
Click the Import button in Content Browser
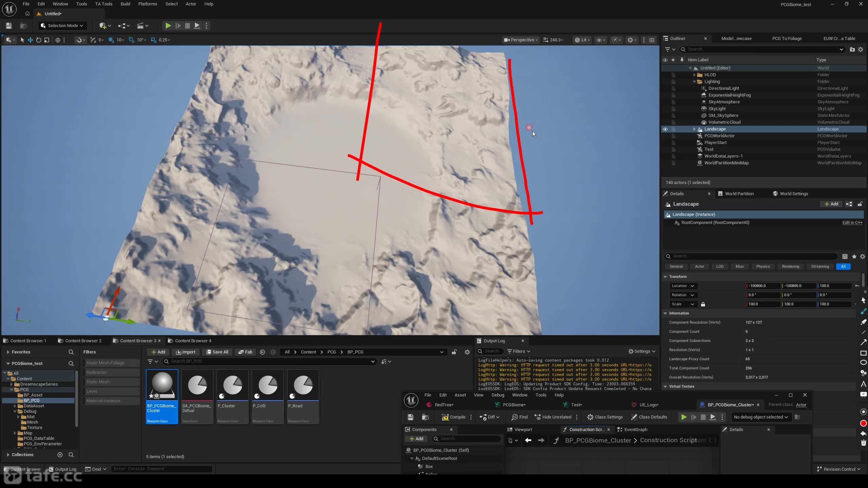point(185,352)
